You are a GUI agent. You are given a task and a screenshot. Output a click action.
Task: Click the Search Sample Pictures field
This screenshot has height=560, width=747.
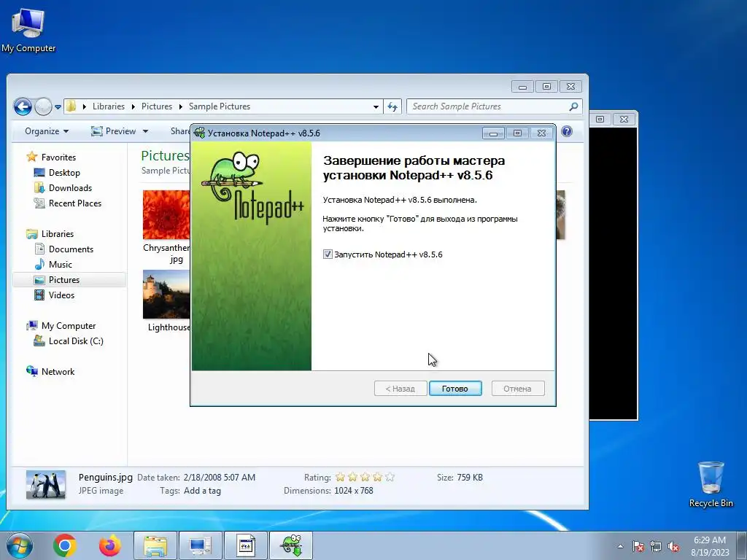494,106
